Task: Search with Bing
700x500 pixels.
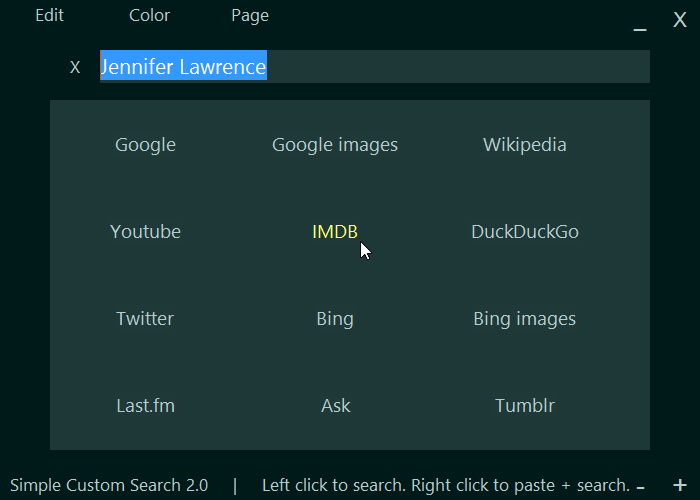Action: 335,319
